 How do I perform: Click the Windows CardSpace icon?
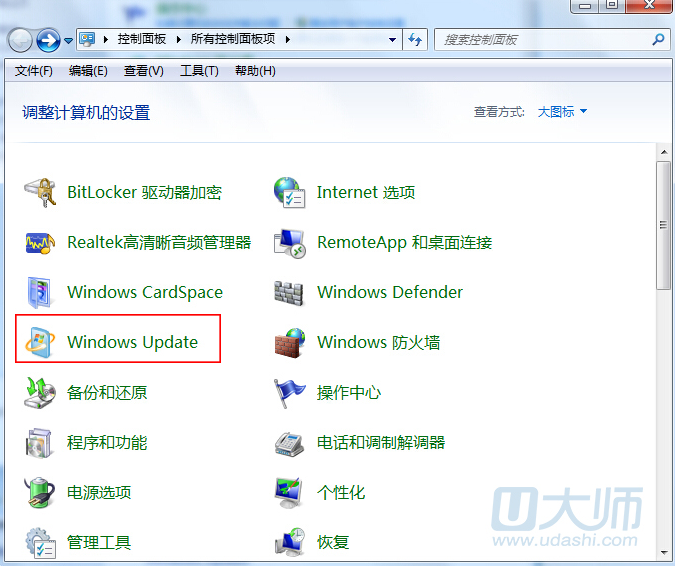pos(39,292)
